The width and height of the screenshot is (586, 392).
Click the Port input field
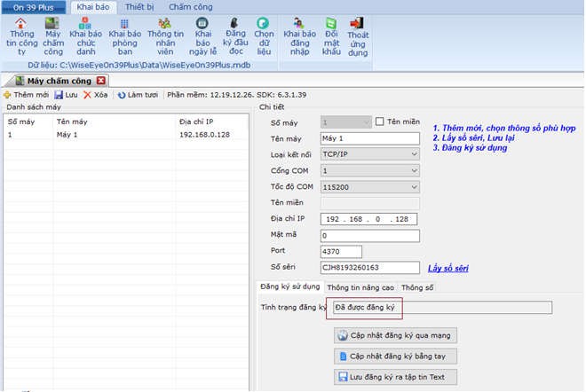(x=341, y=251)
